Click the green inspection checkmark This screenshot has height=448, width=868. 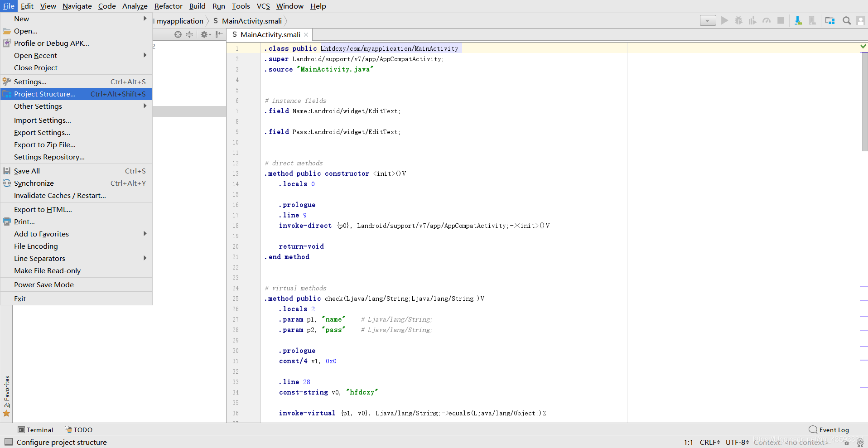[x=863, y=46]
